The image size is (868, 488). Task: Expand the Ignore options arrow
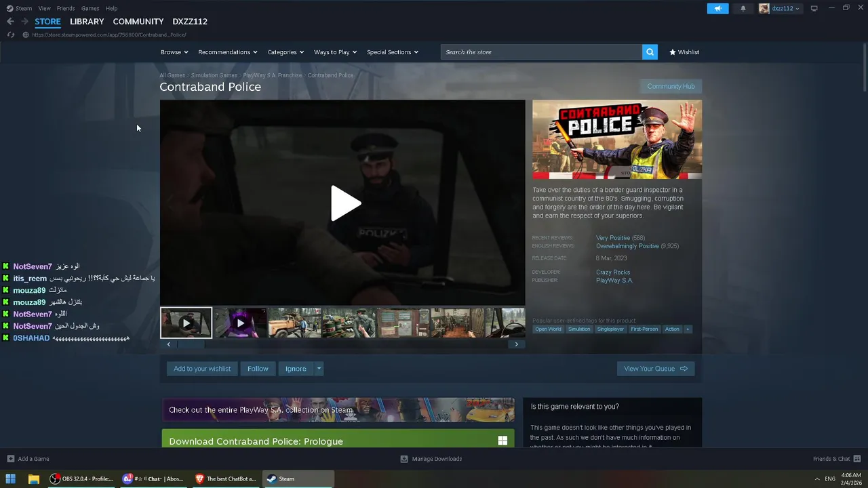pyautogui.click(x=319, y=369)
